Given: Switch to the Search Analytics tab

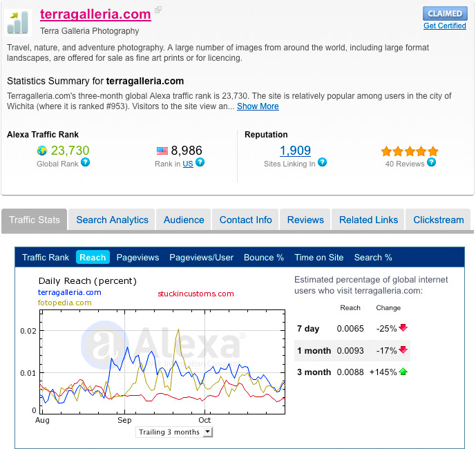Looking at the screenshot, I should coord(112,220).
